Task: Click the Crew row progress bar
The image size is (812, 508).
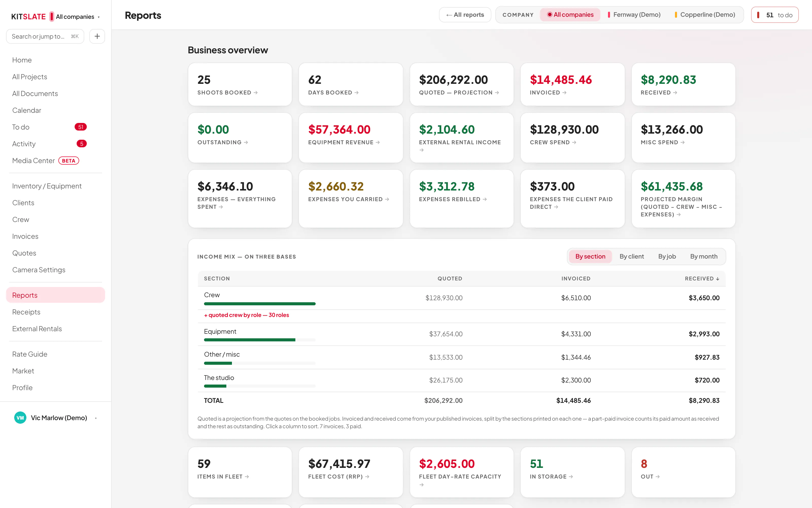Action: pos(260,304)
